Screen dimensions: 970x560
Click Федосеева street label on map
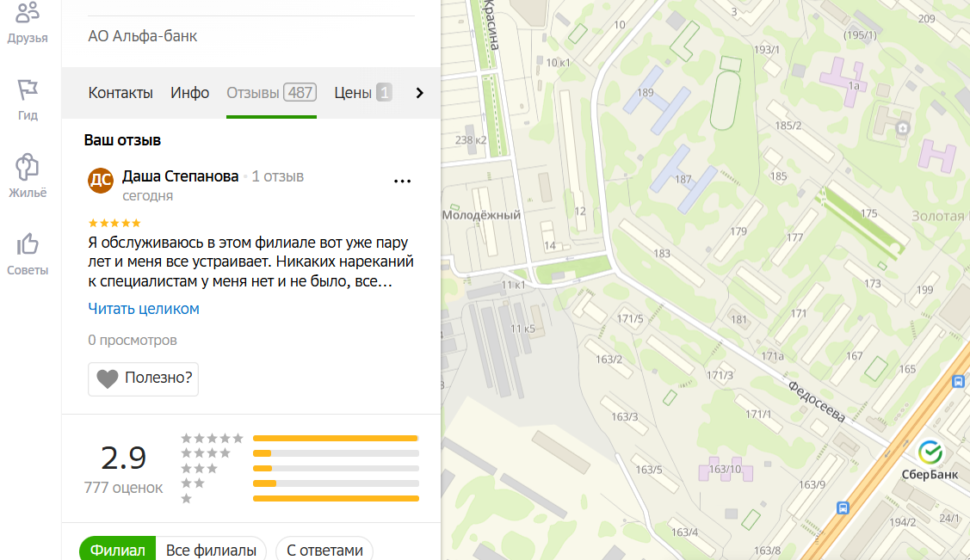817,402
